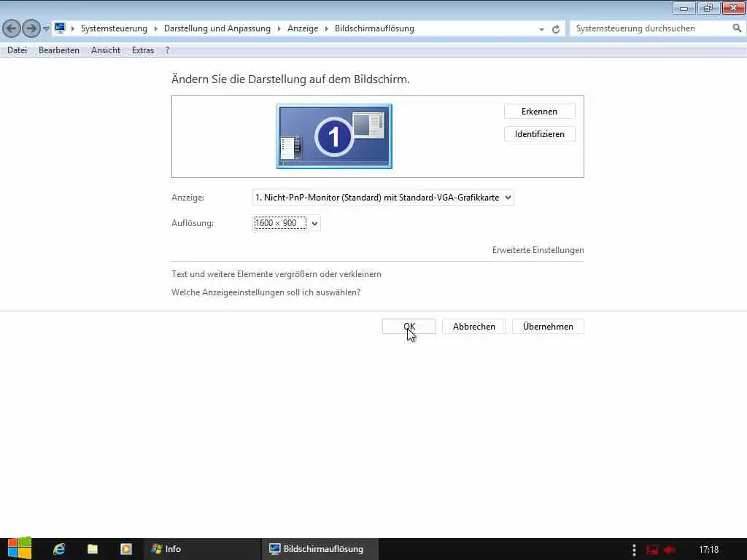Open the Bearbeiten menu

coord(59,50)
